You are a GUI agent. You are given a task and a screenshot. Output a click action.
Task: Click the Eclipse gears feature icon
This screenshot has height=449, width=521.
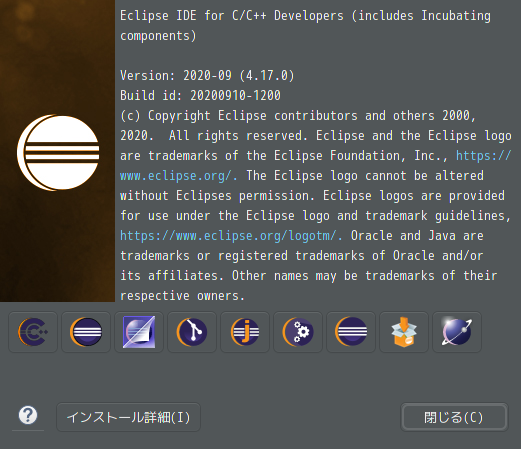click(298, 332)
